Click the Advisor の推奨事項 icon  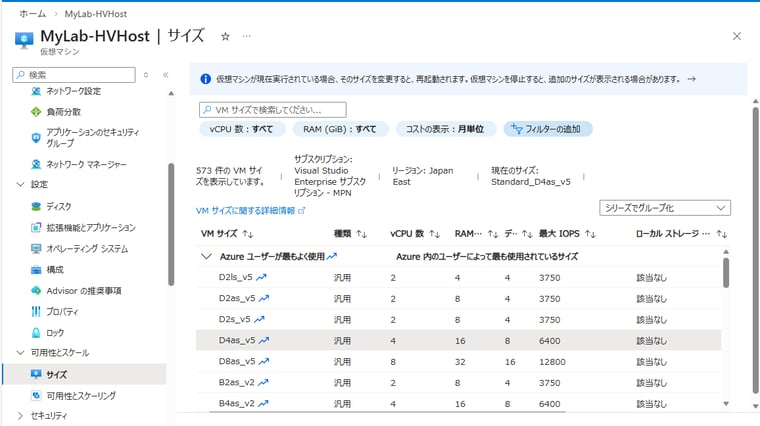click(x=36, y=291)
